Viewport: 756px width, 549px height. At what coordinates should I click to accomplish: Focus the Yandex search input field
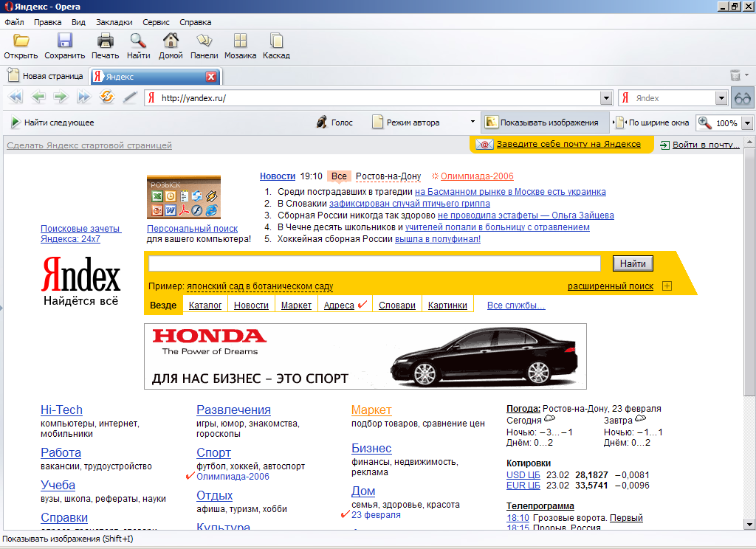374,263
